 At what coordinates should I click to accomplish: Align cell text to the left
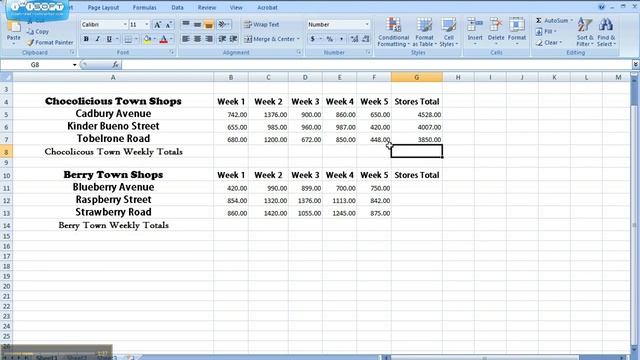click(186, 39)
